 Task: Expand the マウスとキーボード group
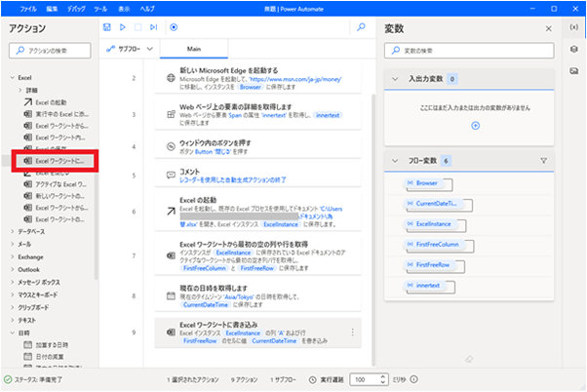click(x=13, y=294)
